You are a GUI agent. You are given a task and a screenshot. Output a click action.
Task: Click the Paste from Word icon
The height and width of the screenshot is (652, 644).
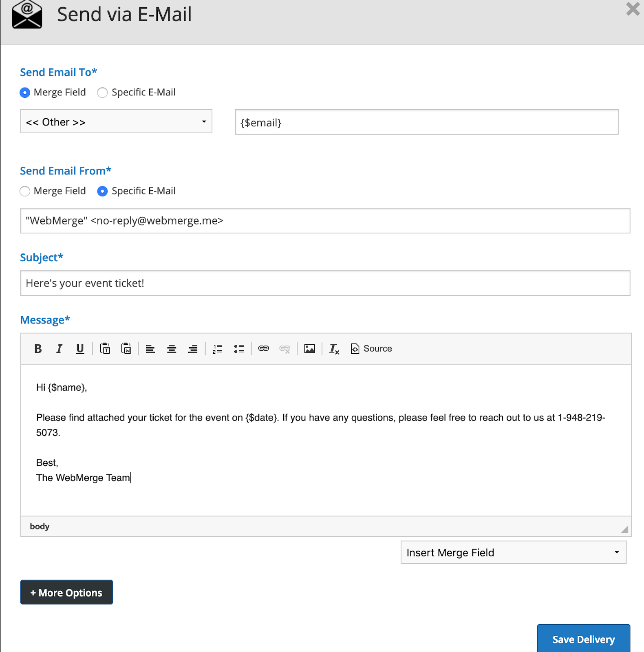126,349
